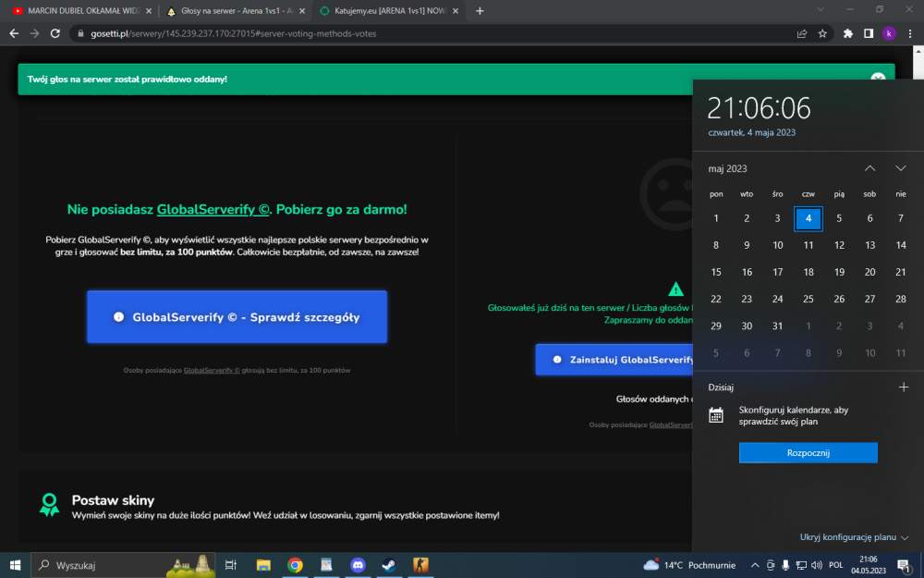Follow the GlobalServerify © heading link
Viewport: 924px width, 578px height.
coord(213,209)
